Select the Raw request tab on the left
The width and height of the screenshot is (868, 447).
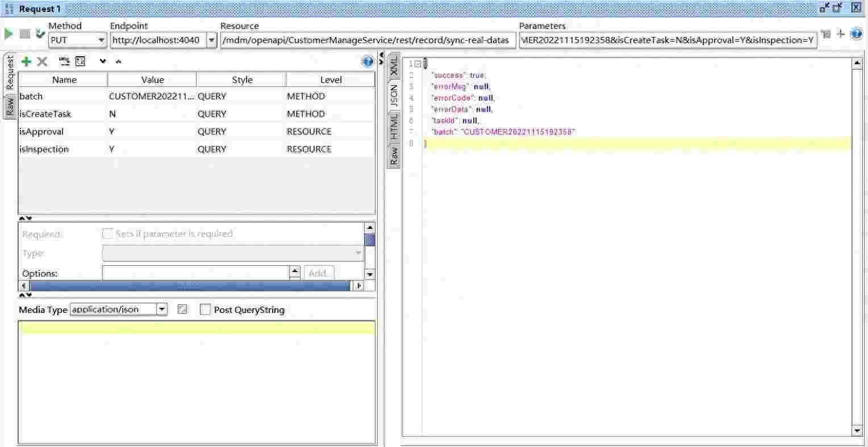(x=10, y=107)
